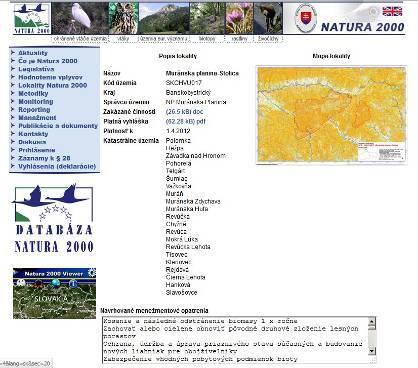Click the region value 'Banskobystrický'
Viewport: 418px width, 368px height.
(x=188, y=93)
